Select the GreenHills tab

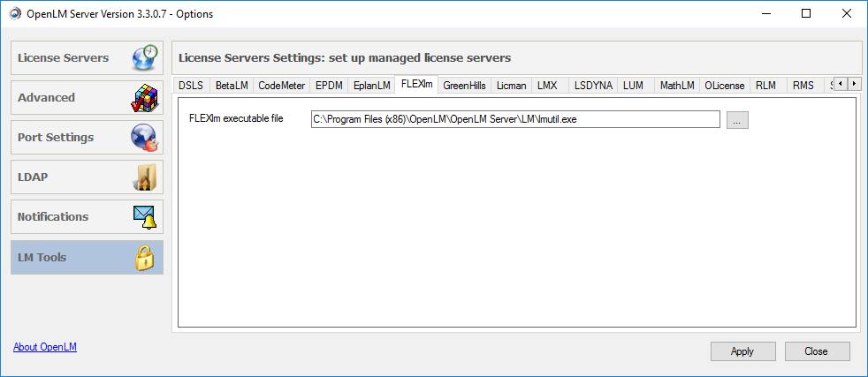pyautogui.click(x=464, y=86)
